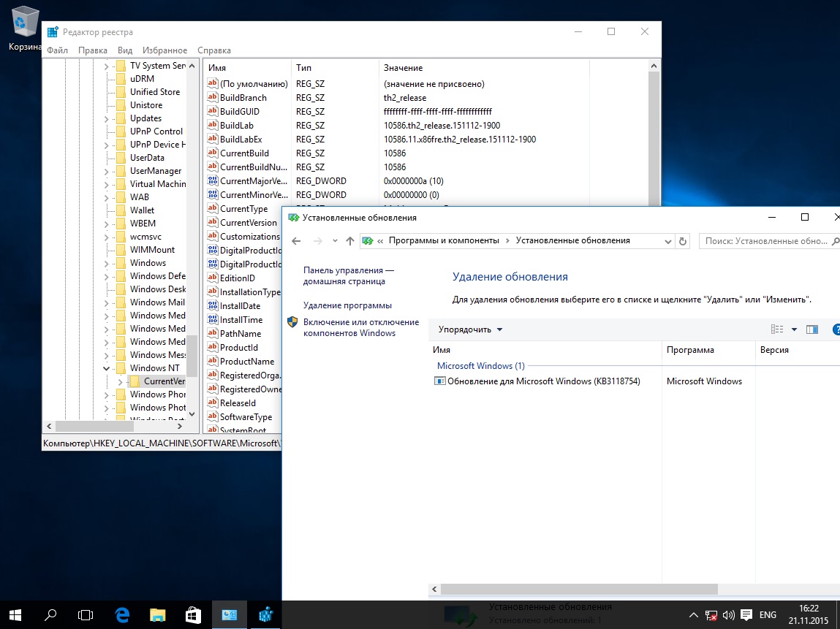Image resolution: width=840 pixels, height=629 pixels.
Task: Open File Explorer from the taskbar
Action: pyautogui.click(x=157, y=615)
